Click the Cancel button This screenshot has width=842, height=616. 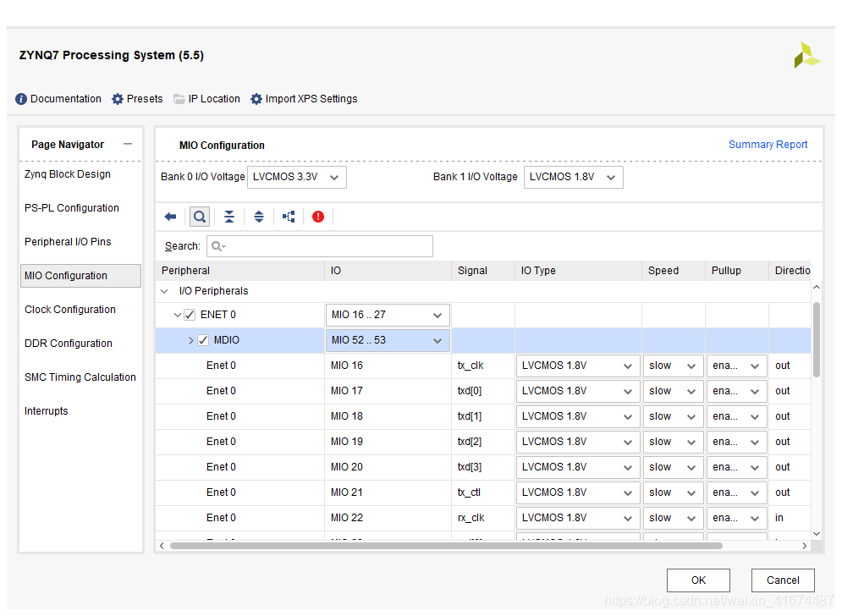783,580
